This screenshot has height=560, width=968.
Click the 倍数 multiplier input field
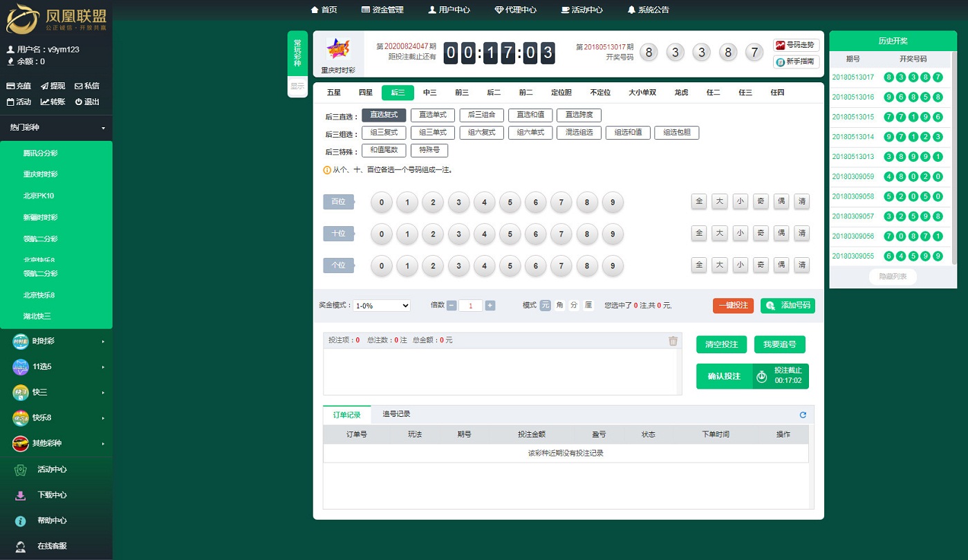pyautogui.click(x=471, y=306)
